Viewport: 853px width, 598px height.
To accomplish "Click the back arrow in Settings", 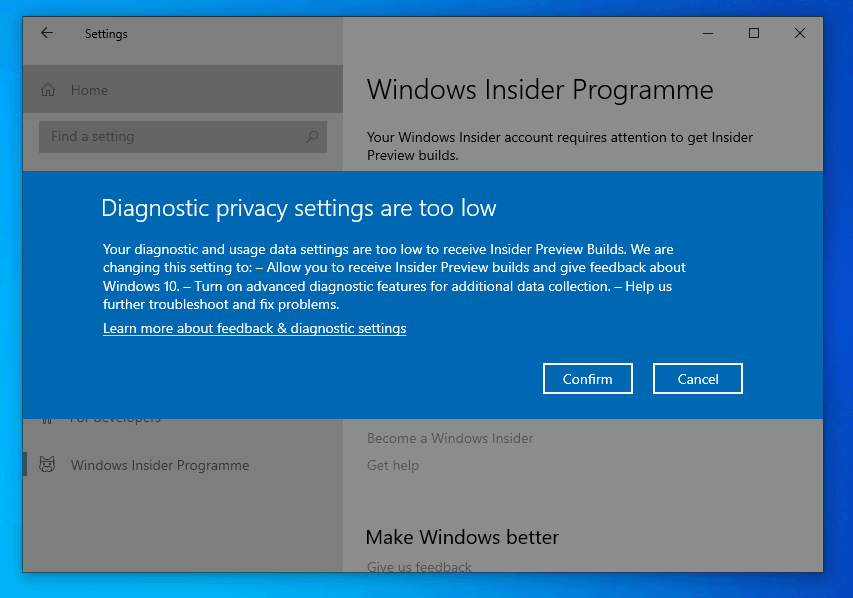I will click(x=46, y=33).
